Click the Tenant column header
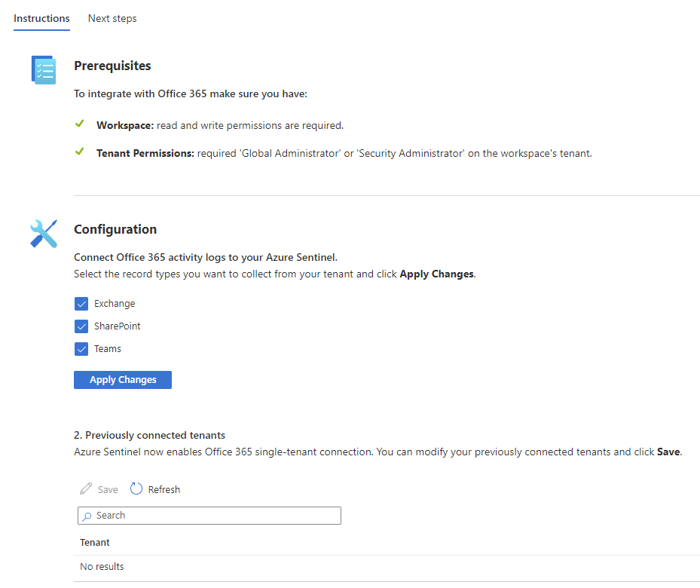Viewport: 700px width, 588px height. (x=95, y=542)
